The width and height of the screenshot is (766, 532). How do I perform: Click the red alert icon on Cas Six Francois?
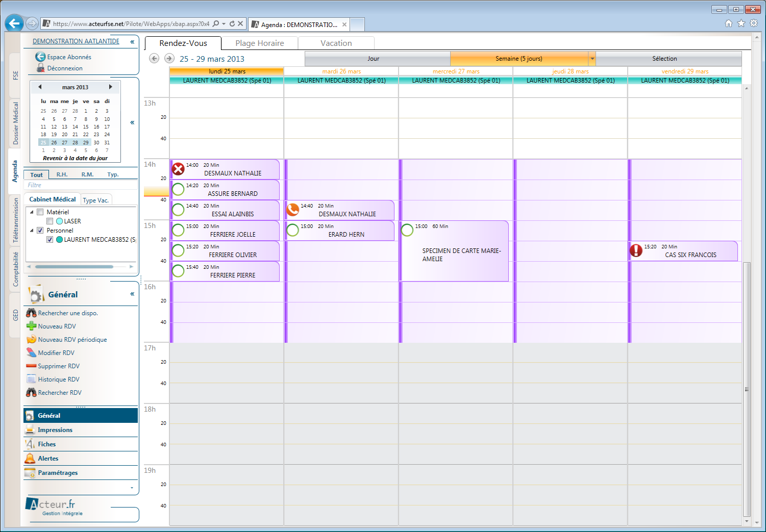tap(636, 250)
